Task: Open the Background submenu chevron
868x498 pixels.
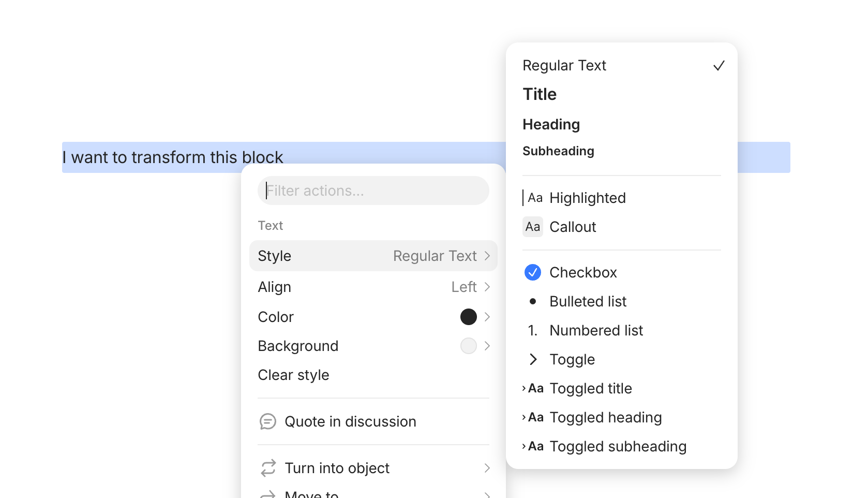Action: tap(487, 346)
